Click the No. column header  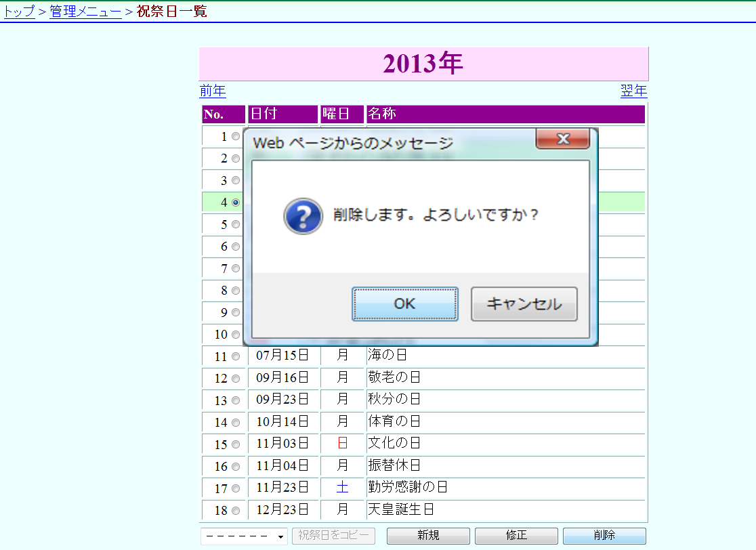point(224,114)
